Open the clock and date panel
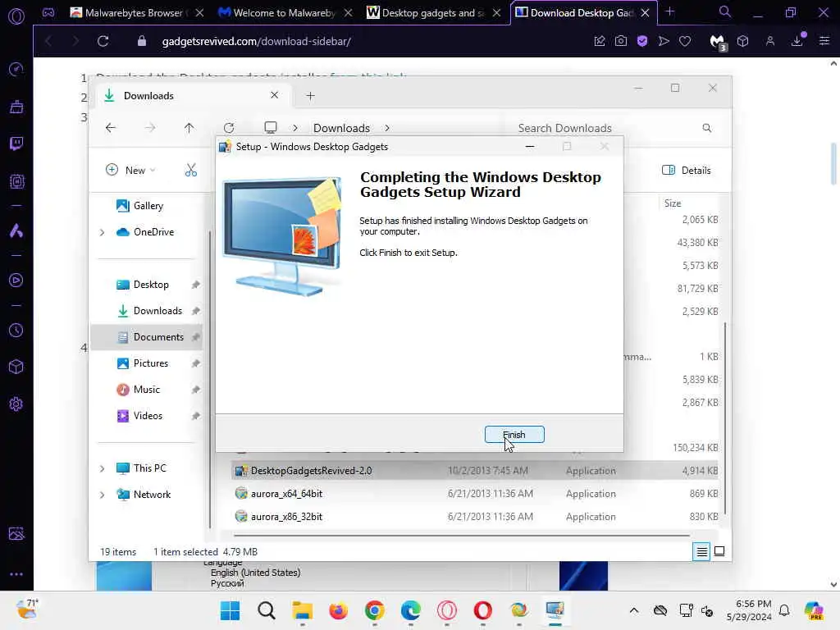Viewport: 840px width, 630px height. click(750, 610)
